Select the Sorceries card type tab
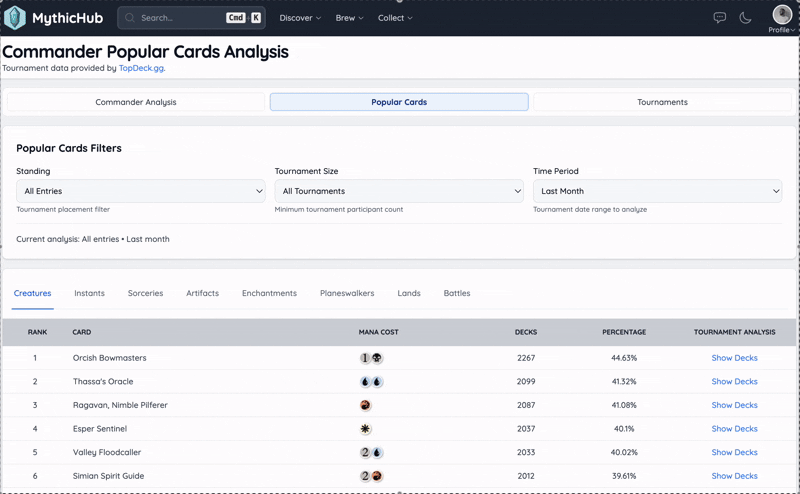This screenshot has height=494, width=800. click(145, 293)
